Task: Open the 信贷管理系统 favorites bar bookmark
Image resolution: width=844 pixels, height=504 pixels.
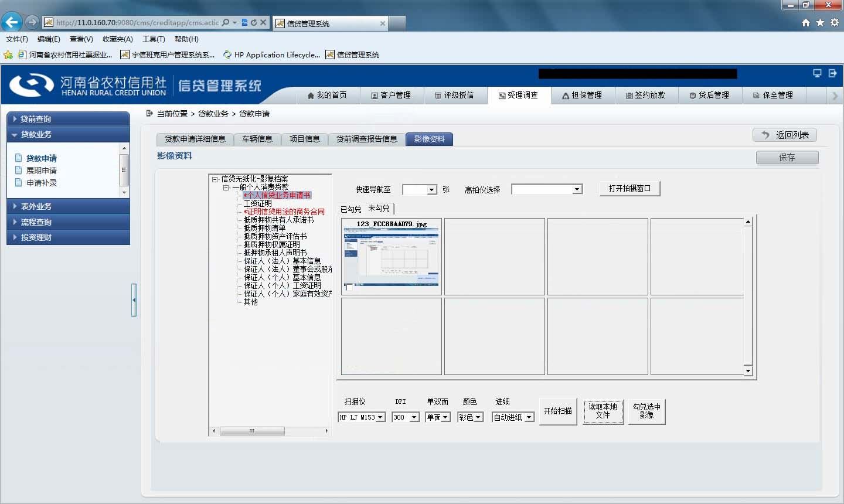Action: (x=352, y=55)
